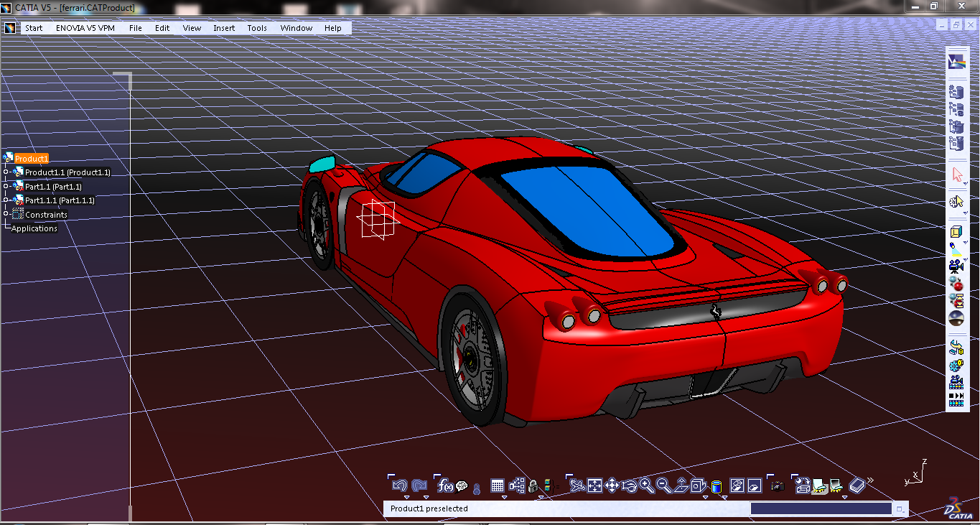
Task: Select Part1.1 (Part1.1) in tree
Action: click(53, 186)
